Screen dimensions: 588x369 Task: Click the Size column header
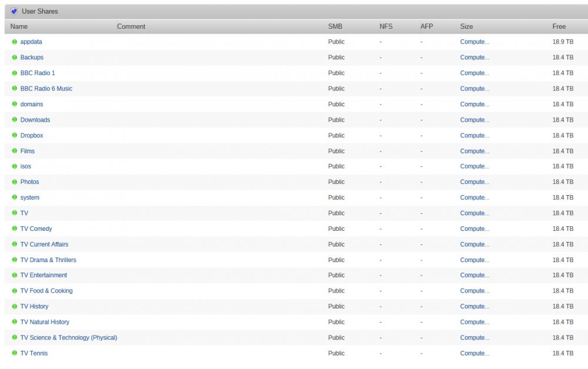pyautogui.click(x=466, y=26)
